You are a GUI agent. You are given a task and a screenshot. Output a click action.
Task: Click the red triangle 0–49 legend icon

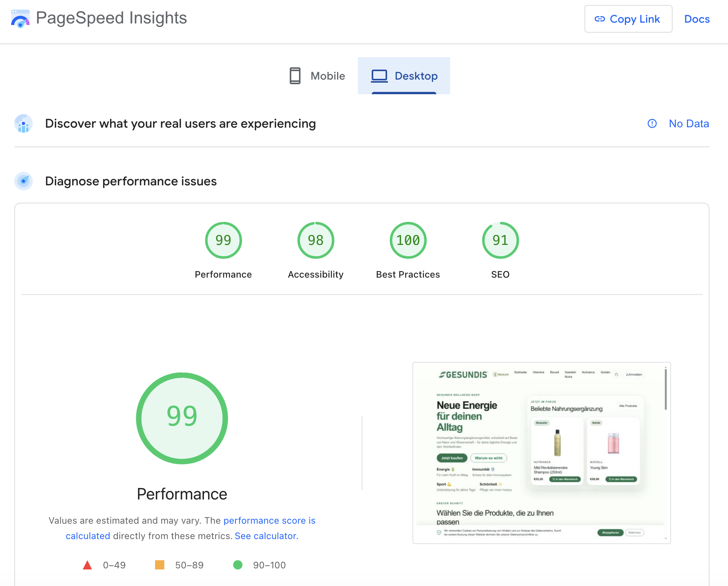(87, 565)
